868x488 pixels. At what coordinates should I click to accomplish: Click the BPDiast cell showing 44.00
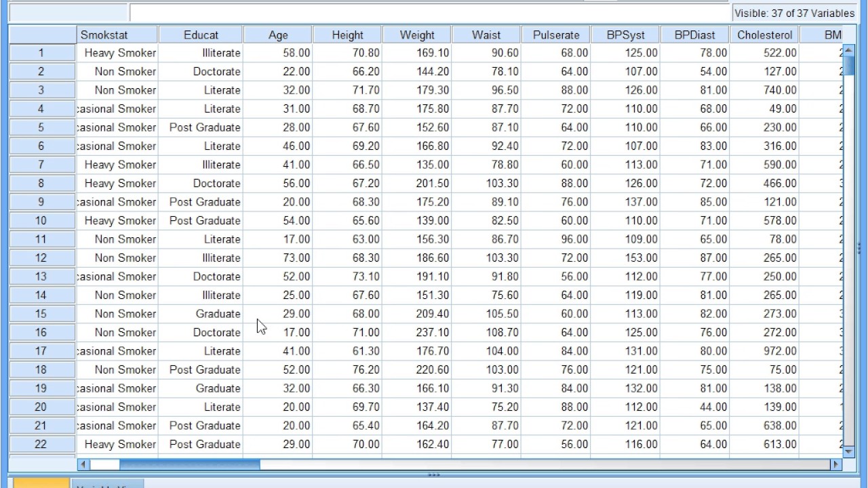coord(695,407)
